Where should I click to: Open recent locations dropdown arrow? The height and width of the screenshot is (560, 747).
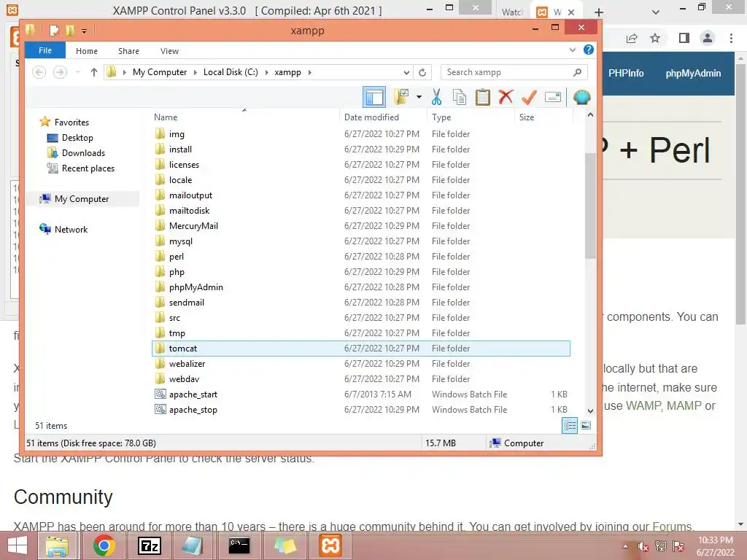click(77, 72)
